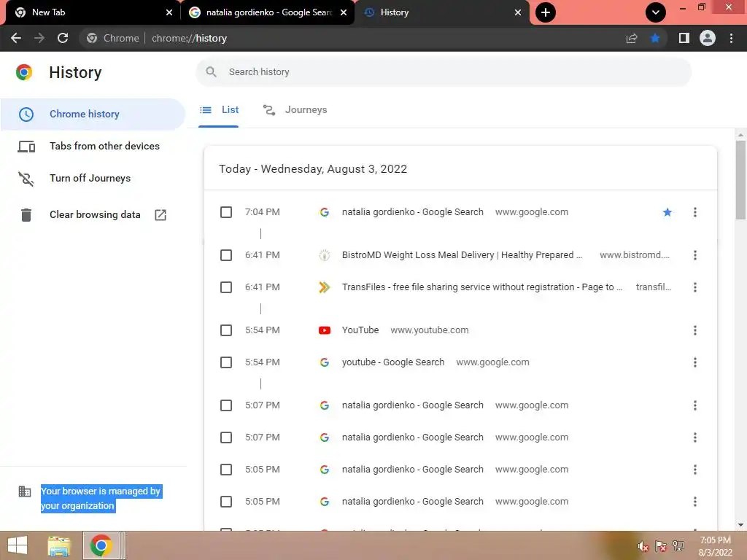Viewport: 747px width, 560px height.
Task: Share this page via the share icon
Action: (x=632, y=38)
